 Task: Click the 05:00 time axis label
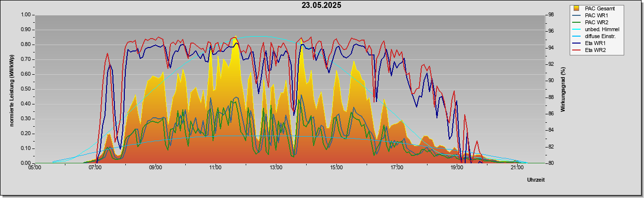coord(35,168)
